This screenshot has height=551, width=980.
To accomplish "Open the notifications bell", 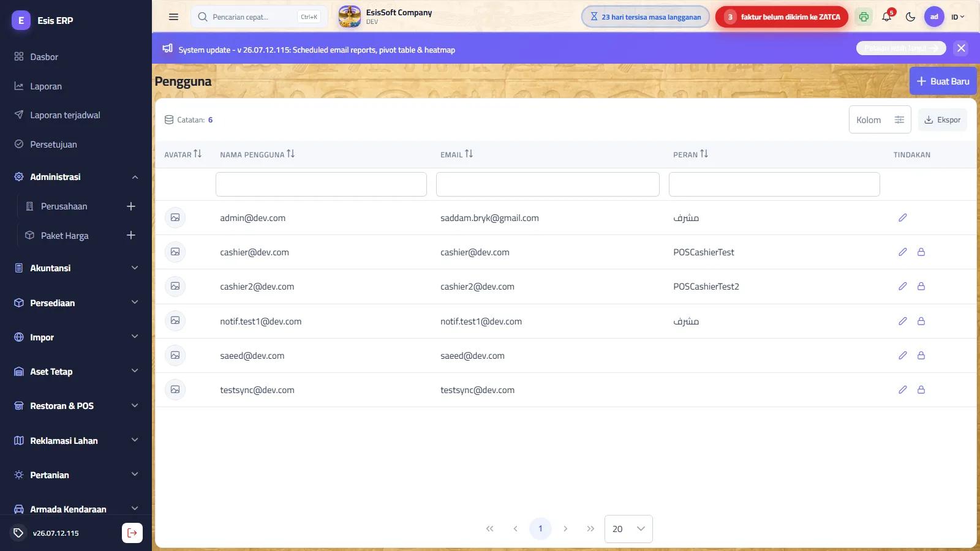I will click(x=887, y=17).
